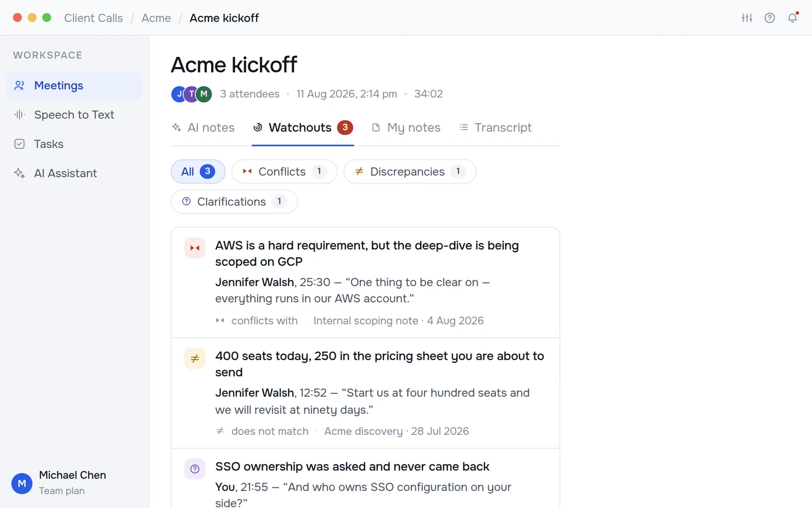Switch to the AI notes tab
The image size is (812, 508).
tap(203, 128)
